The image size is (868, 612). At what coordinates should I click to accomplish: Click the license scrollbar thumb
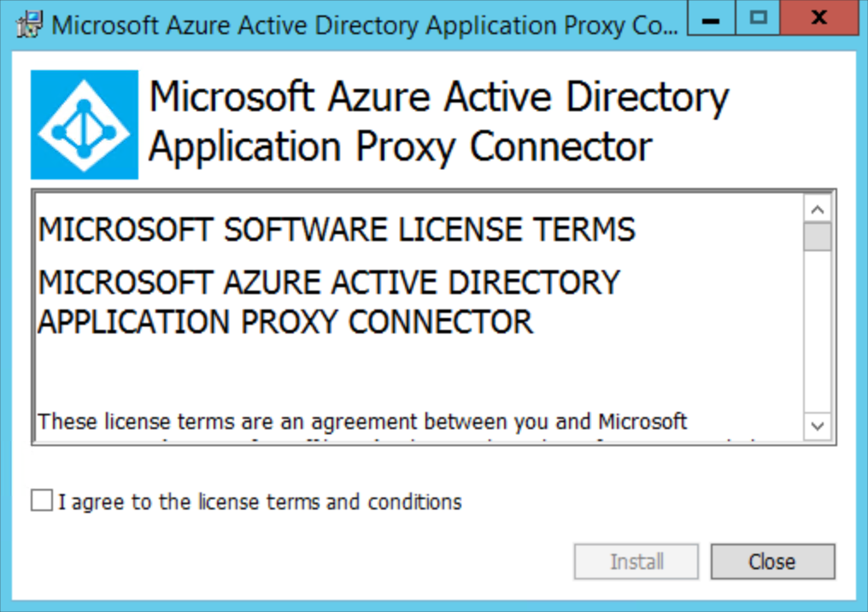(x=818, y=237)
